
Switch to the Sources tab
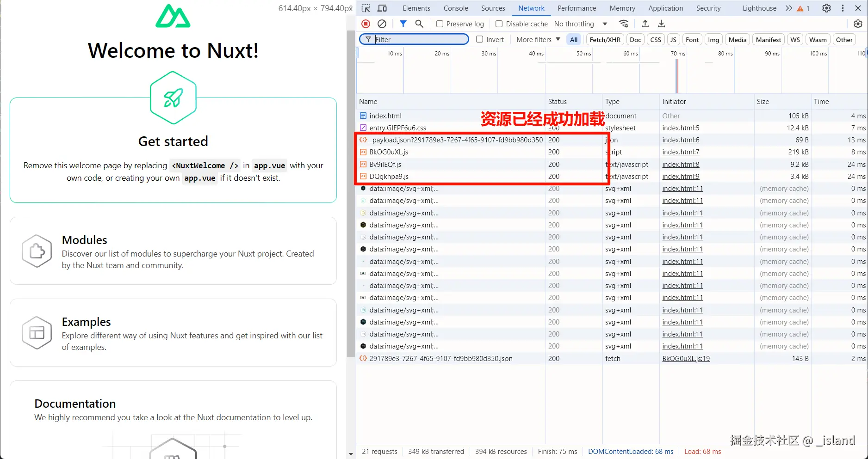(x=493, y=8)
